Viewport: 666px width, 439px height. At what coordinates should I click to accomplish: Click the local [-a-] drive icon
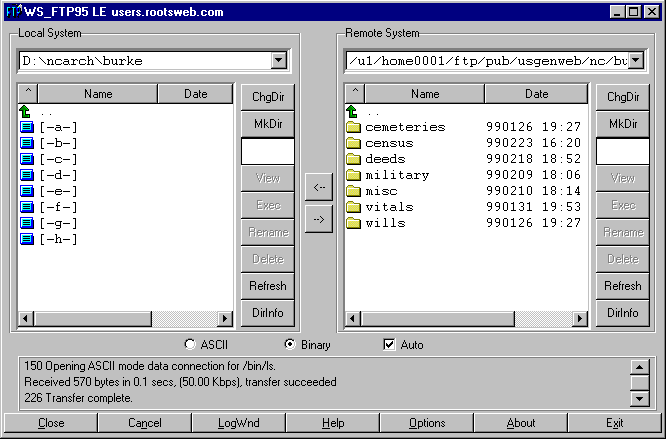coord(26,127)
